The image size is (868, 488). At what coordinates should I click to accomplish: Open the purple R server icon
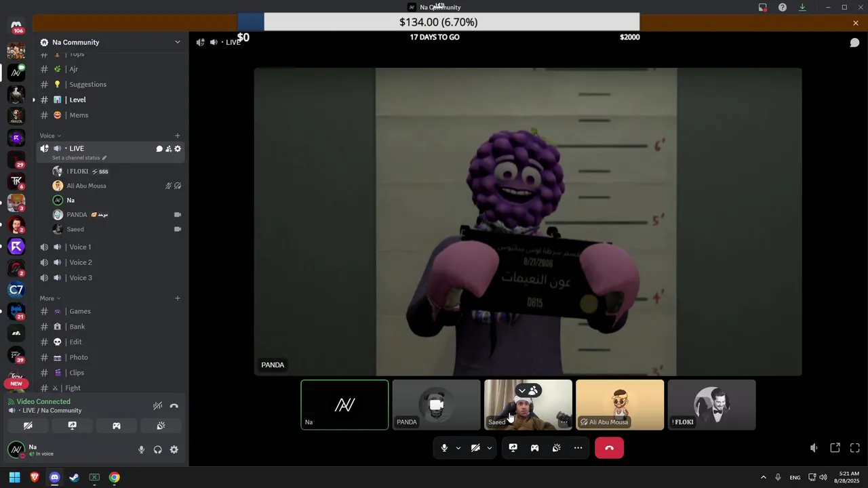[x=16, y=138]
